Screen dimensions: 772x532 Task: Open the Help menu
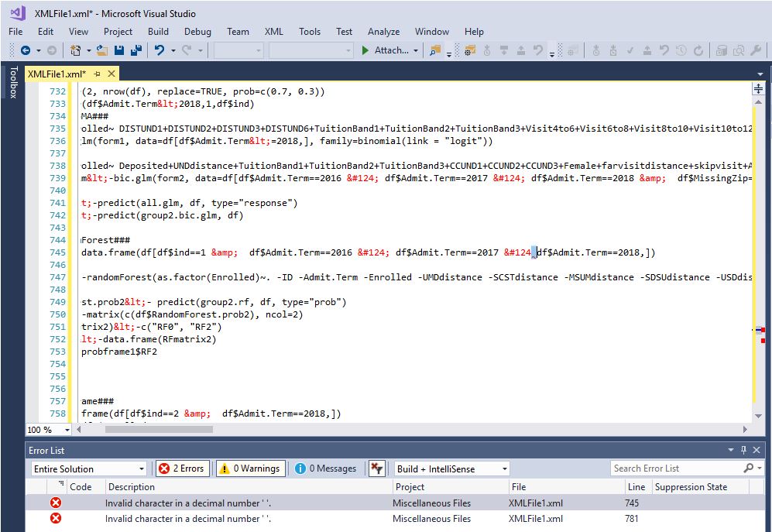pos(474,32)
